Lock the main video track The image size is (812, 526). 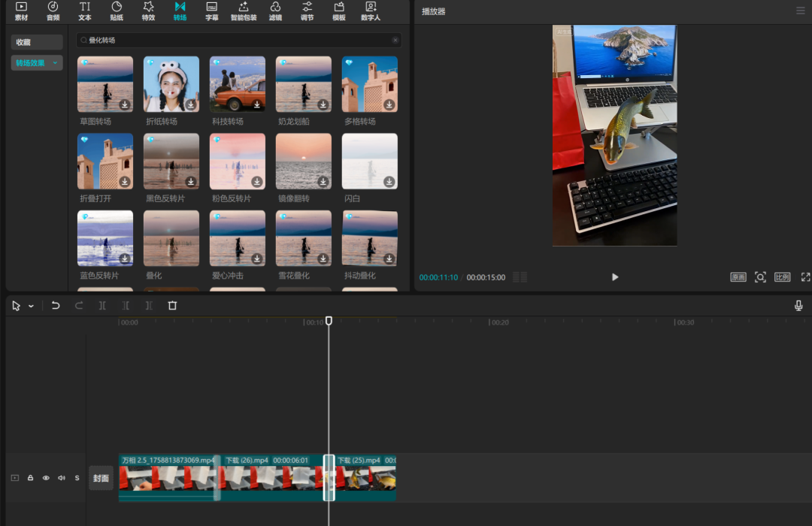coord(31,478)
